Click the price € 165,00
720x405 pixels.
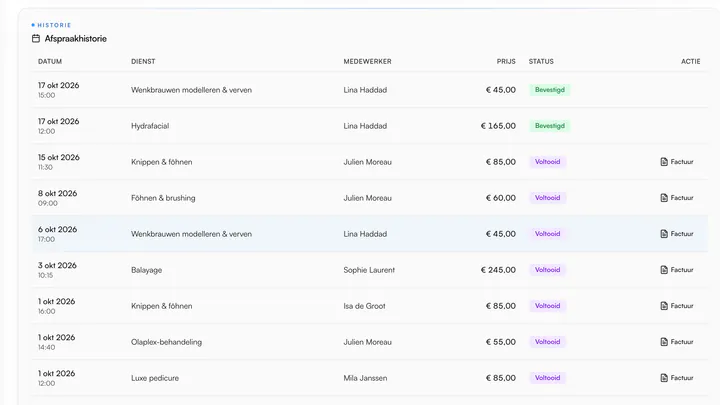(498, 126)
